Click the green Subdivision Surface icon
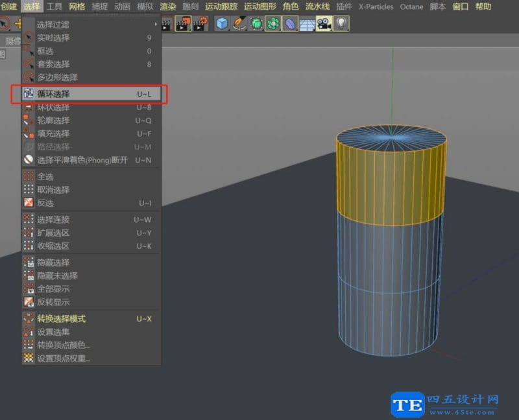The width and height of the screenshot is (519, 420). tap(257, 23)
